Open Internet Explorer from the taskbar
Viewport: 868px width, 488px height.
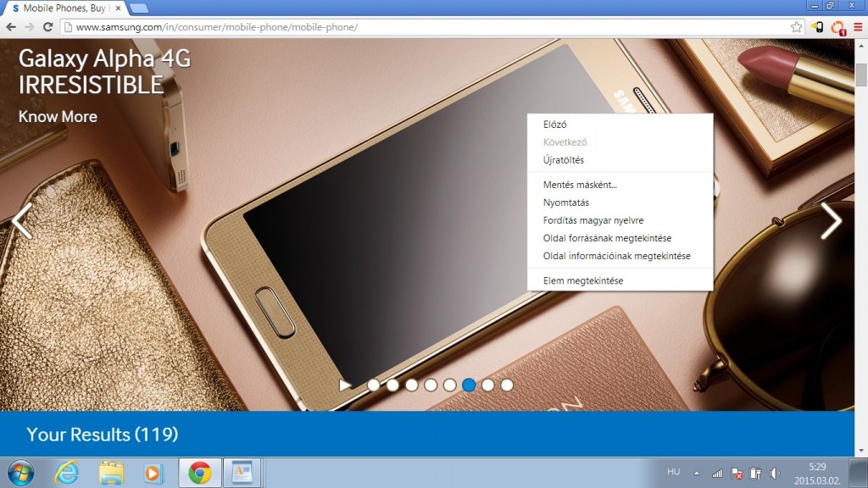point(67,472)
